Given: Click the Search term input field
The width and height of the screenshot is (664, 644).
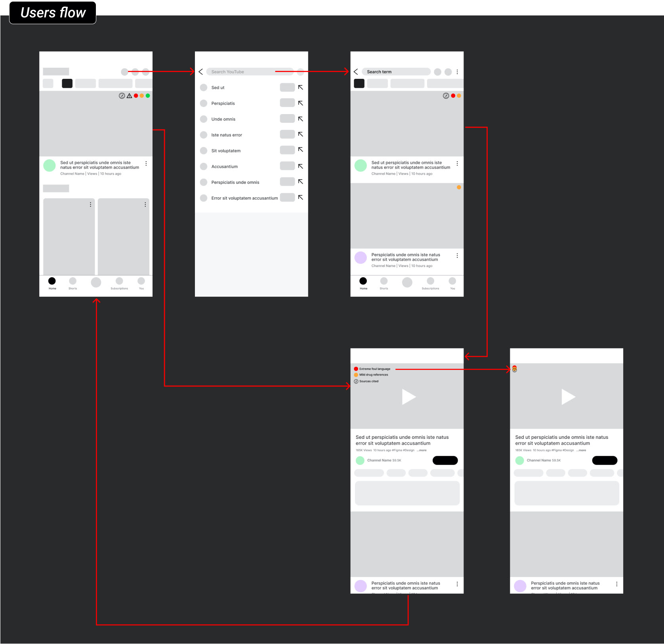Looking at the screenshot, I should tap(396, 72).
